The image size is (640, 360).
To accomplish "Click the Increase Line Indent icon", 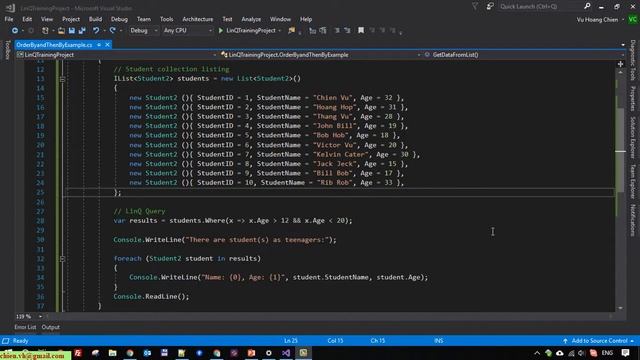I will coord(347,31).
